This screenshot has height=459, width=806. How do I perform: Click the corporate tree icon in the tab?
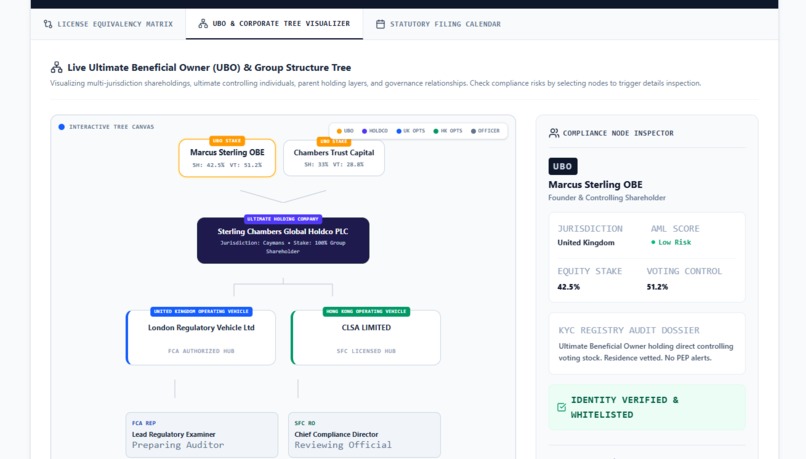click(203, 24)
